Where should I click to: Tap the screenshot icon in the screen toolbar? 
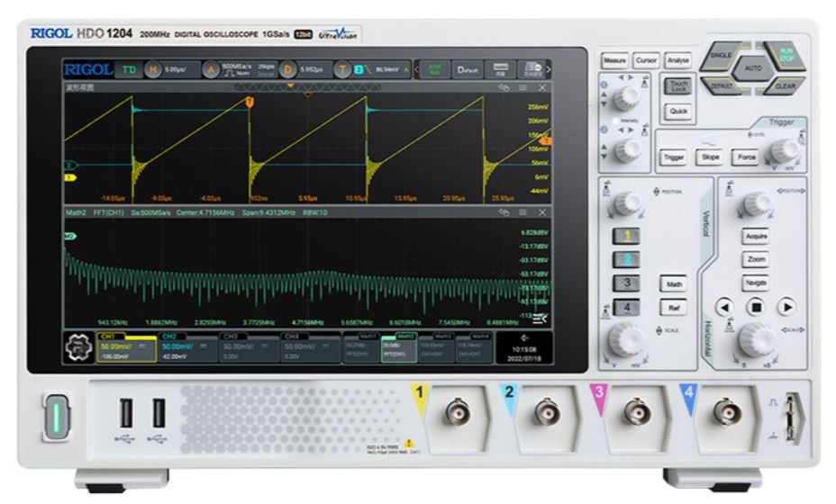click(x=532, y=69)
